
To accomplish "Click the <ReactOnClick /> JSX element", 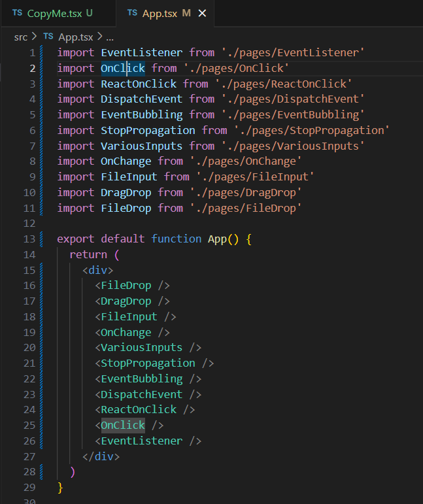I will [x=144, y=410].
